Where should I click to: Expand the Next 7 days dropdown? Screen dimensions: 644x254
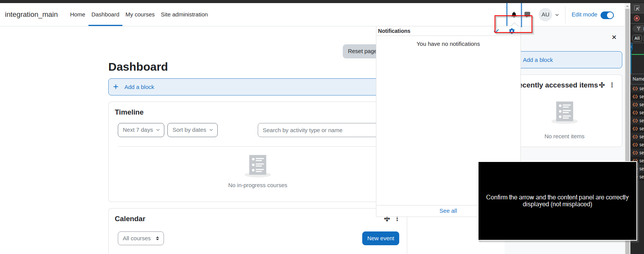(141, 130)
